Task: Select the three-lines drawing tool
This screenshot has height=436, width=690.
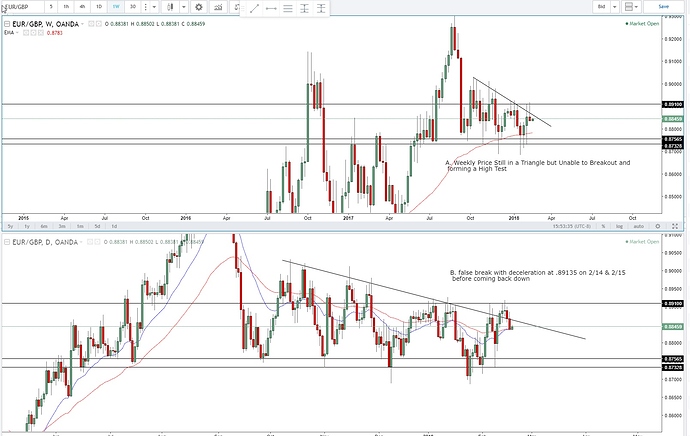Action: 288,8
